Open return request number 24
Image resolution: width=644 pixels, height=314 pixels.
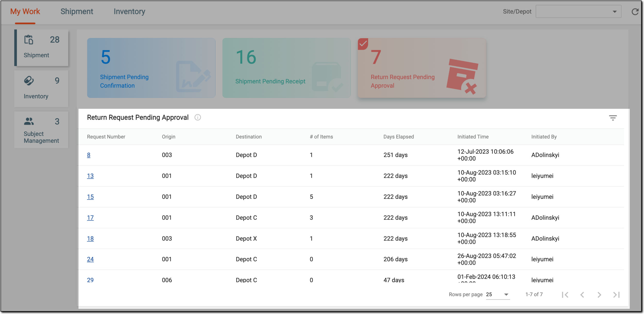[x=90, y=259]
